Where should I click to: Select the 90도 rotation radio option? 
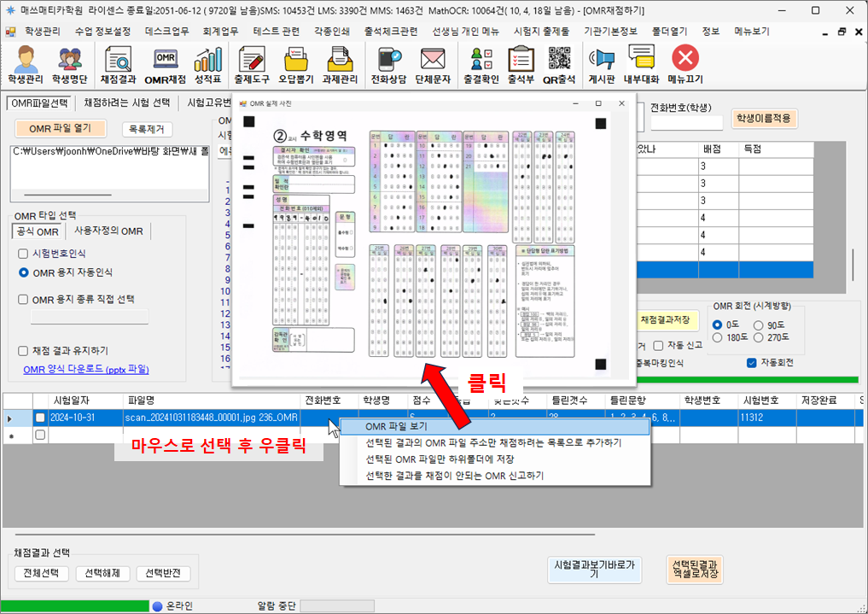pos(760,325)
